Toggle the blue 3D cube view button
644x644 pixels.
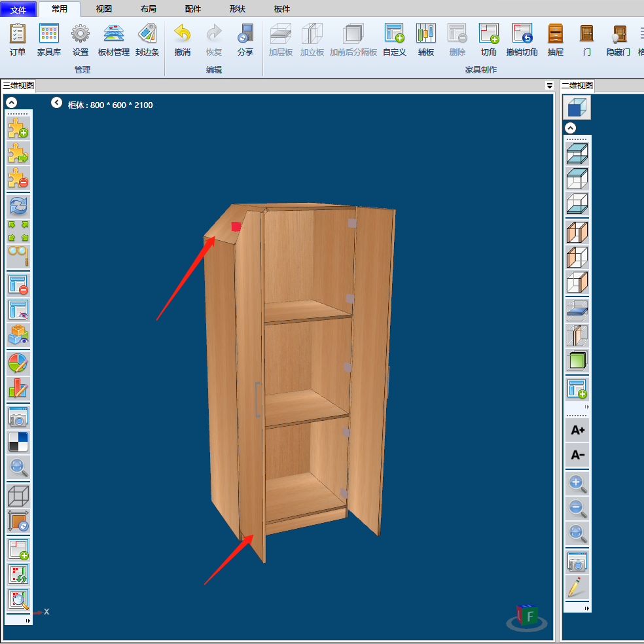click(577, 108)
